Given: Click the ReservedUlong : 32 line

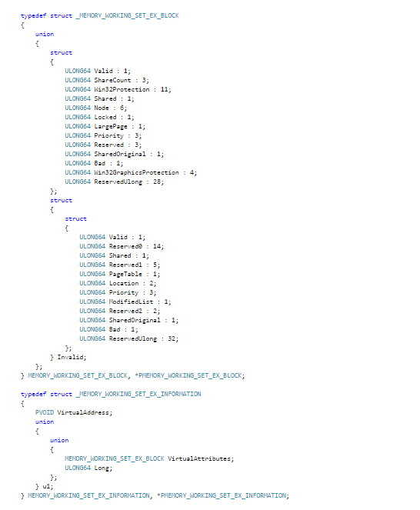Looking at the screenshot, I should click(128, 338).
